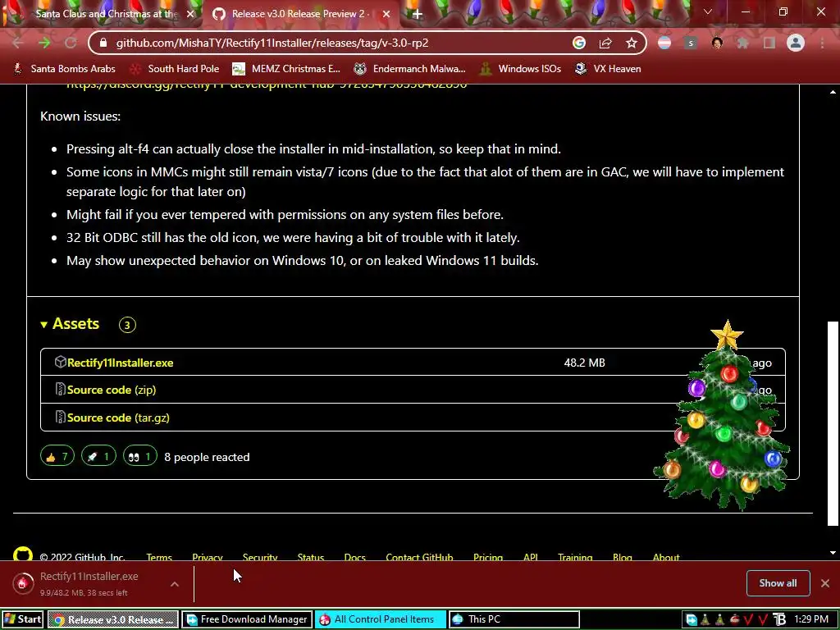The height and width of the screenshot is (630, 840).
Task: Open Endermanch Malware bookmark
Action: click(x=410, y=69)
